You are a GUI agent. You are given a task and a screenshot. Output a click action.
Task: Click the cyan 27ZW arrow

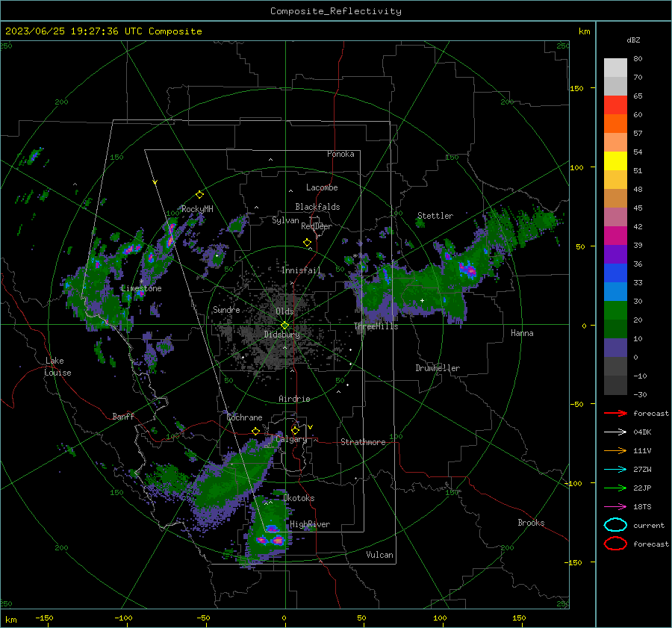615,470
